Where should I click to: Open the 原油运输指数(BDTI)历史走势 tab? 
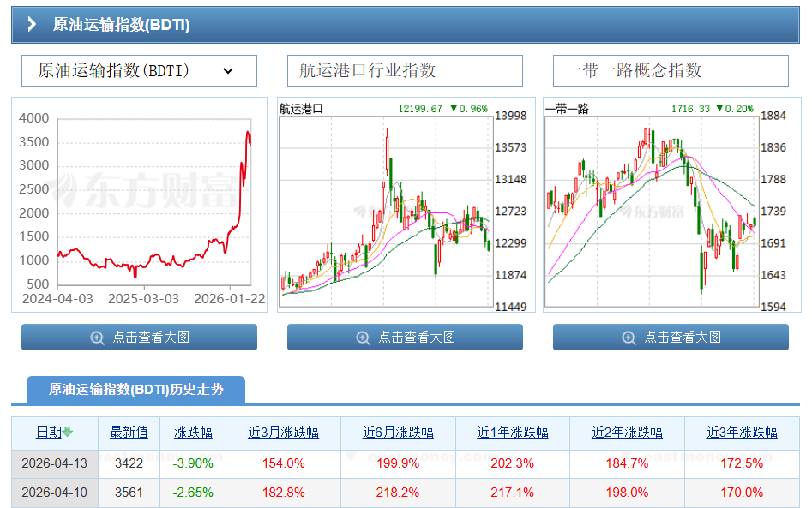tap(135, 390)
